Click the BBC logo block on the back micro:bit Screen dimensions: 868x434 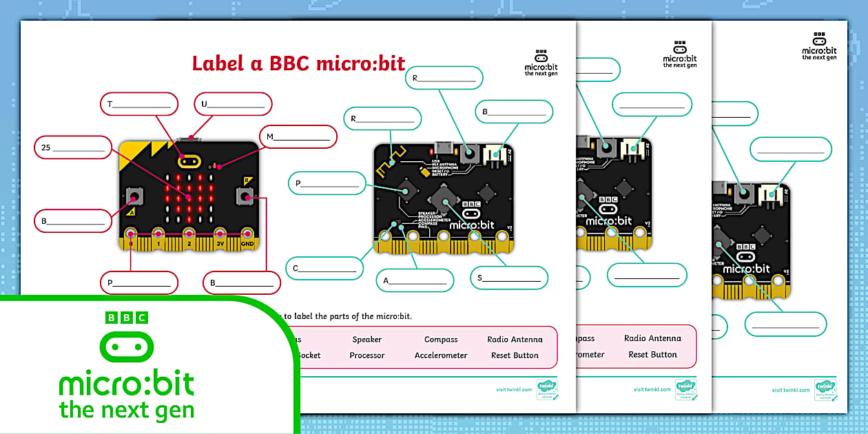click(x=471, y=205)
